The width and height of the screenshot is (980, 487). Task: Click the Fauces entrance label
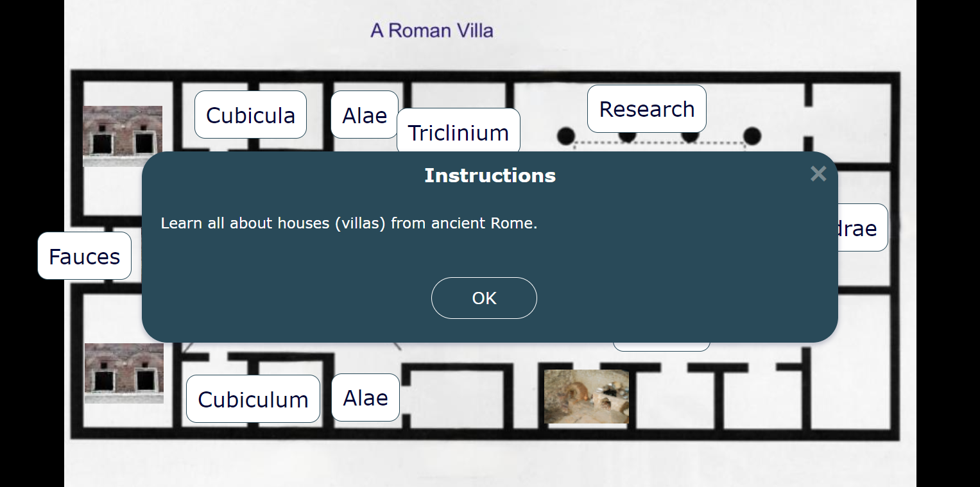[x=84, y=255]
